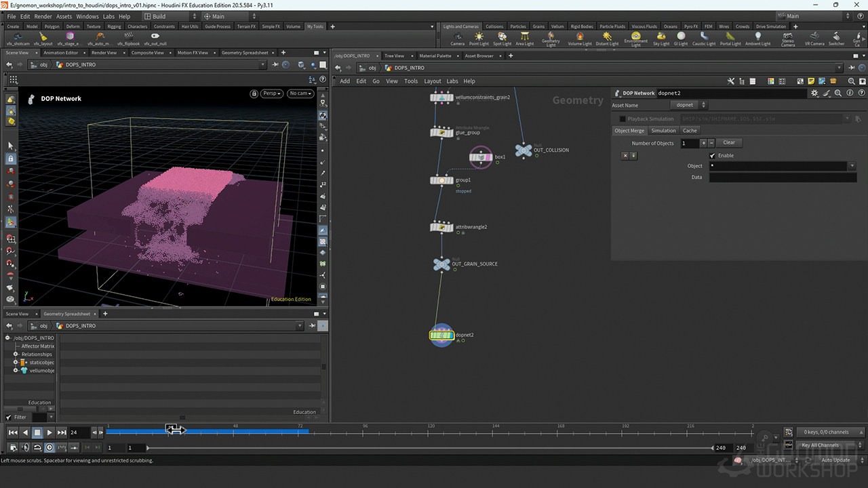Screen dimensions: 868x488
Task: Click the wrench-and-screwdriver tools icon
Action: pos(730,81)
